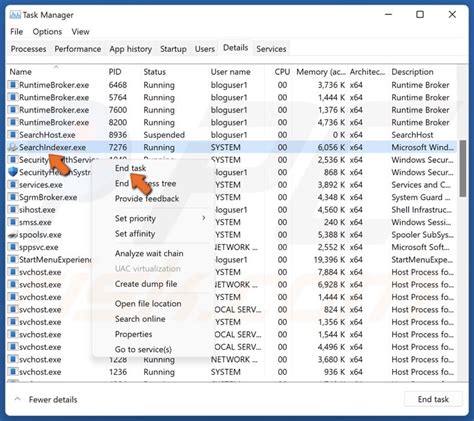The width and height of the screenshot is (474, 421).
Task: Click memory value 19,396 K
Action: (x=329, y=260)
